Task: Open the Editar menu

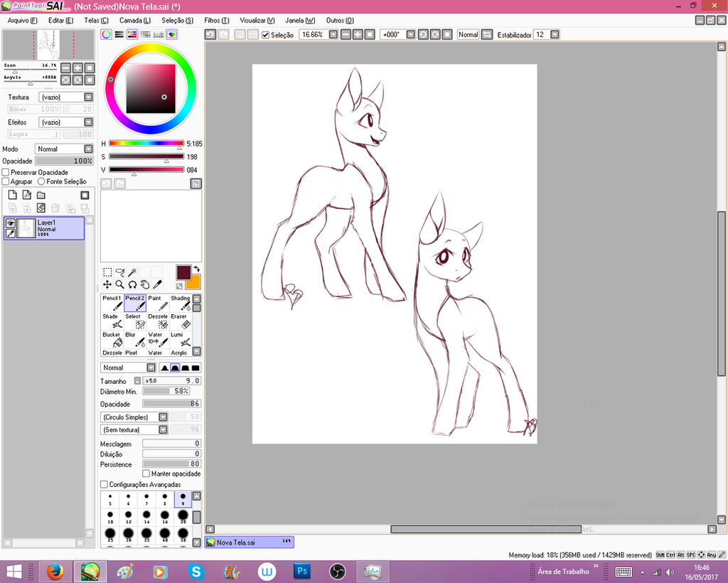Action: pos(61,21)
